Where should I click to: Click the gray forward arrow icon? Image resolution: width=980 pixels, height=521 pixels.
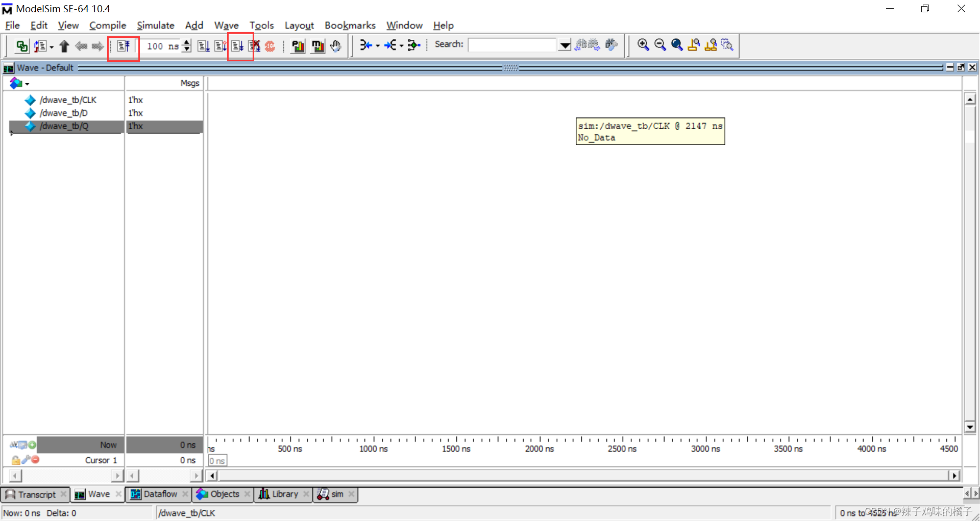coord(97,46)
